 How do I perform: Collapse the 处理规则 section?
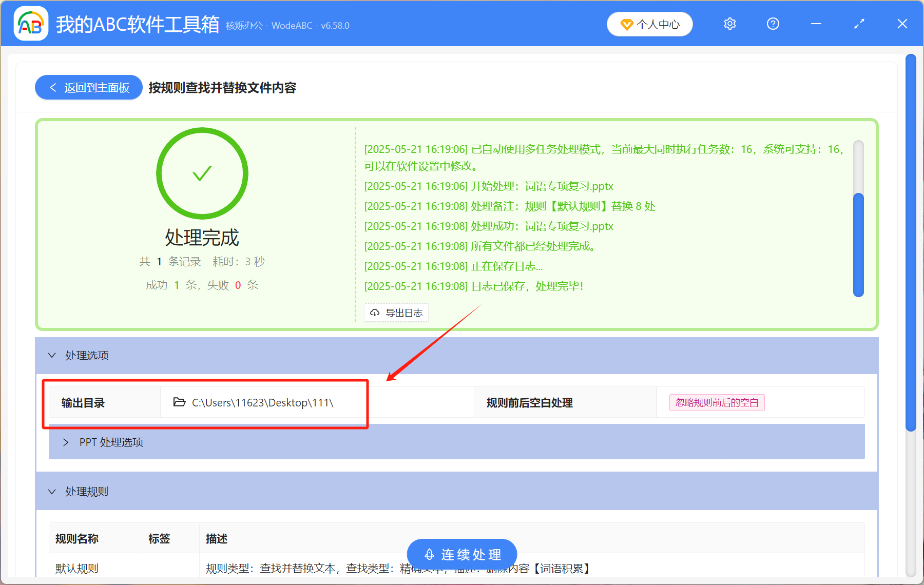51,491
